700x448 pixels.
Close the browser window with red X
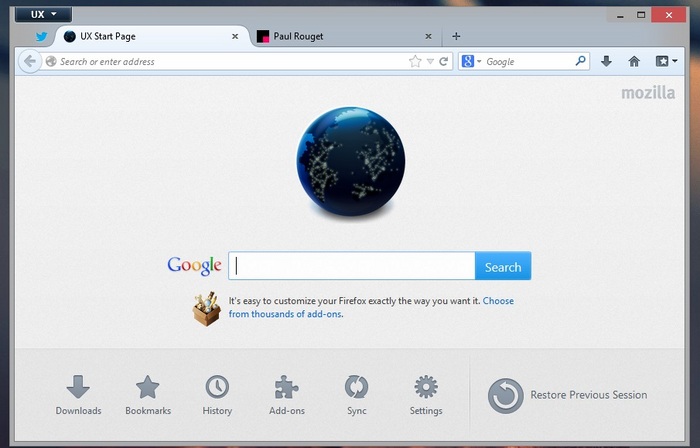click(668, 15)
